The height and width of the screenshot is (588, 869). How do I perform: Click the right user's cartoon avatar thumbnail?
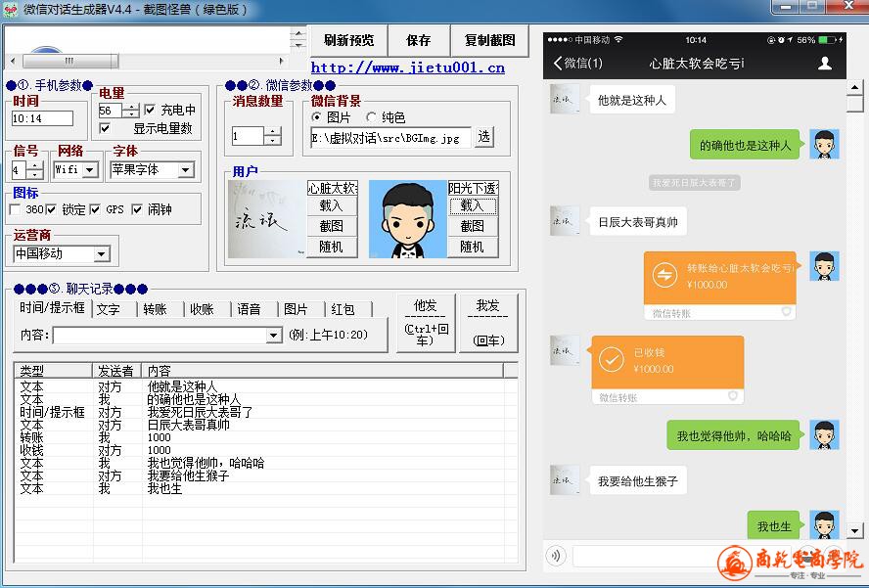point(408,219)
